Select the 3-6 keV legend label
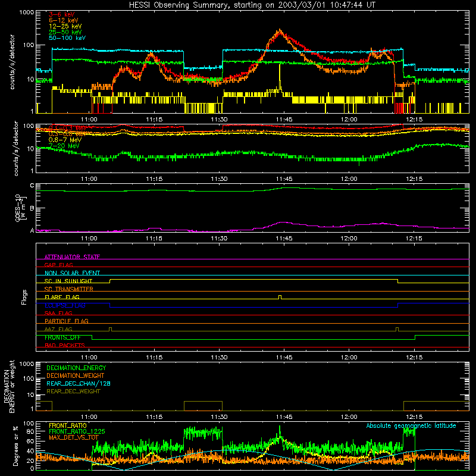This screenshot has width=476, height=476. point(62,14)
